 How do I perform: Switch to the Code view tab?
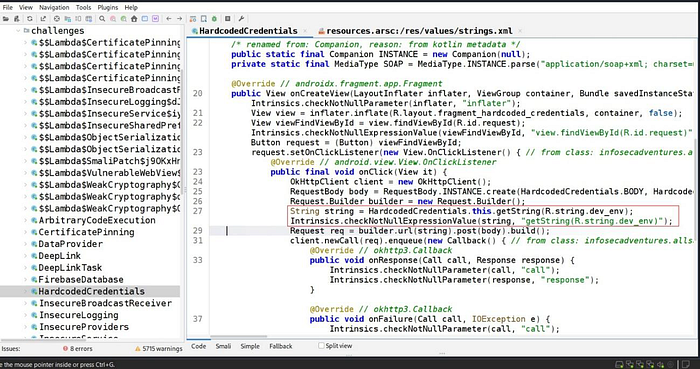pos(199,346)
